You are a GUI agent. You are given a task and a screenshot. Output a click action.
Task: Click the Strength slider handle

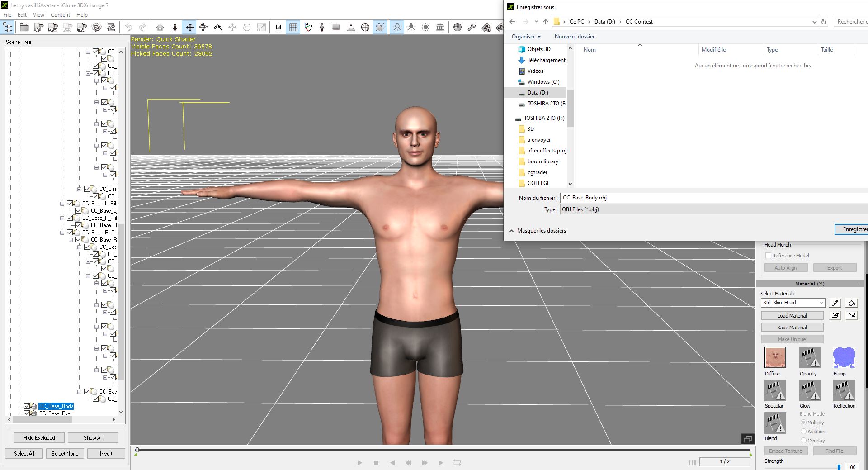click(839, 467)
